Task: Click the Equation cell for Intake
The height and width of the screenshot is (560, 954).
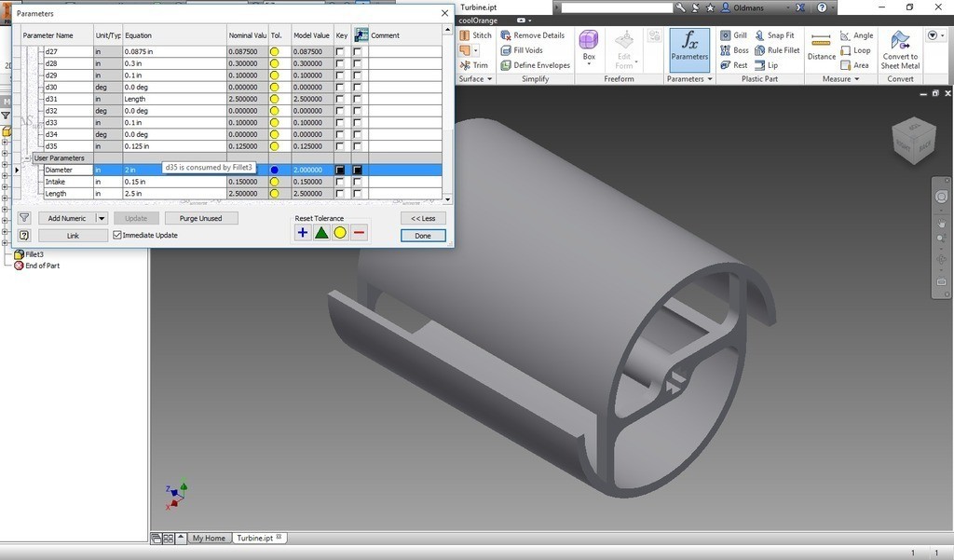Action: pyautogui.click(x=174, y=182)
